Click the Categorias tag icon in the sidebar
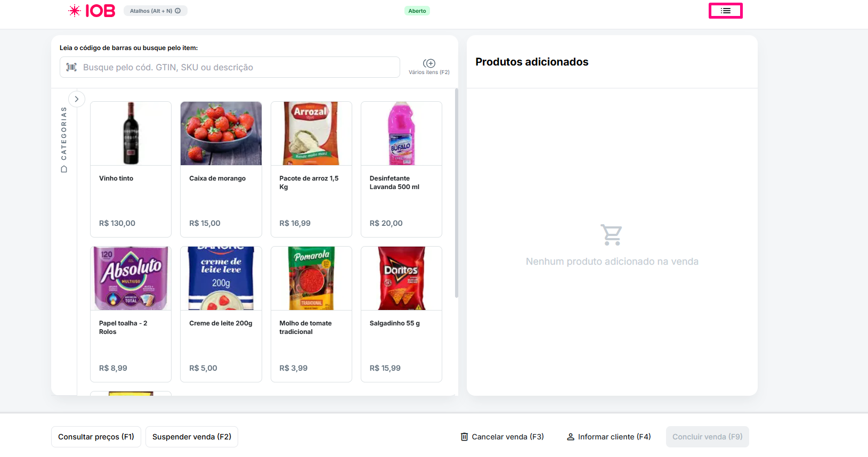The width and height of the screenshot is (868, 457). [x=64, y=169]
